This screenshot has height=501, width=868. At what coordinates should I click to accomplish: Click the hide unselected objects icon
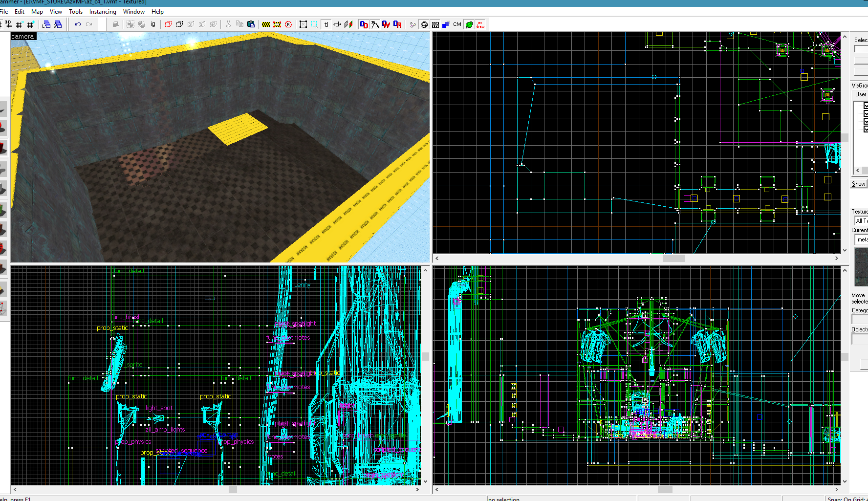click(x=179, y=24)
